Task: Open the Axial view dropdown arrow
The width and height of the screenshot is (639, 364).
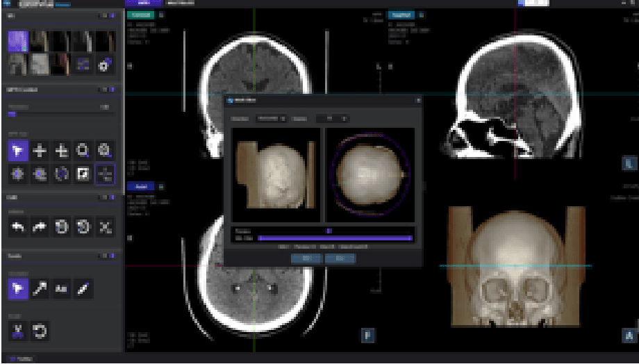Action: (x=161, y=186)
